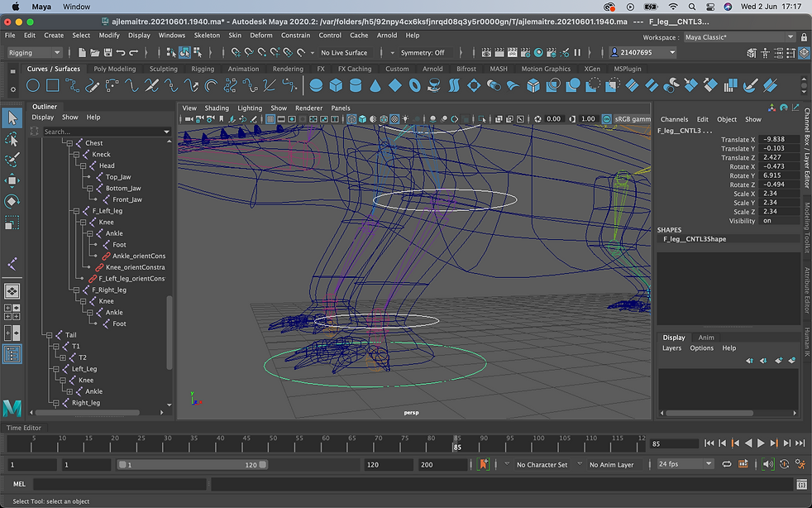The width and height of the screenshot is (812, 508).
Task: Activate the Rotate tool
Action: pos(12,201)
